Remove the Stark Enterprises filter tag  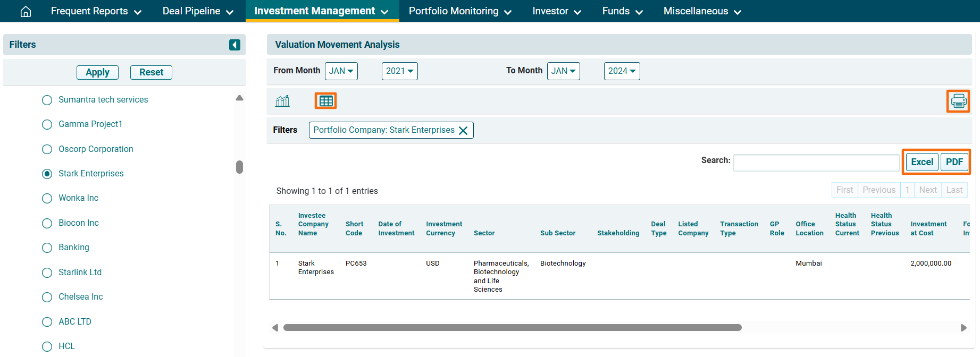click(463, 131)
